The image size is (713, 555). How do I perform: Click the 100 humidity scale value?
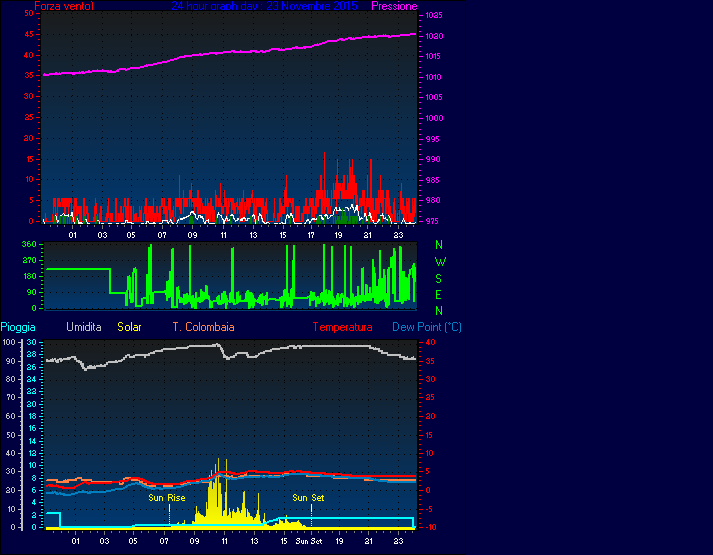(x=9, y=342)
